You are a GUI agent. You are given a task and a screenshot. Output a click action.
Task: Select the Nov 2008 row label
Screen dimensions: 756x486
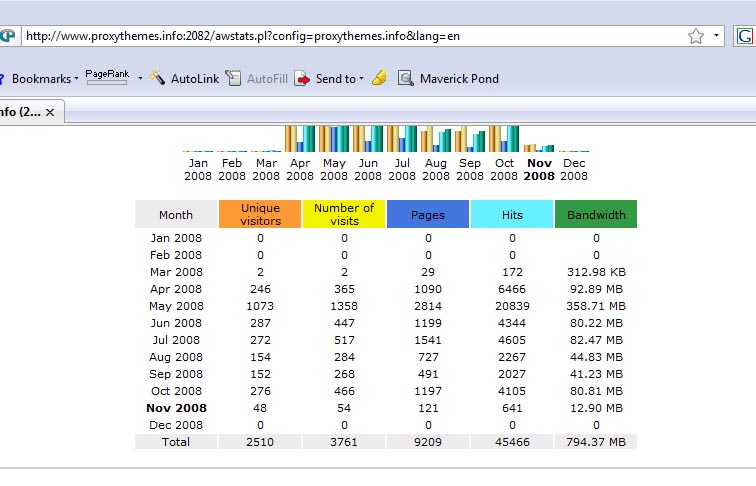(176, 408)
